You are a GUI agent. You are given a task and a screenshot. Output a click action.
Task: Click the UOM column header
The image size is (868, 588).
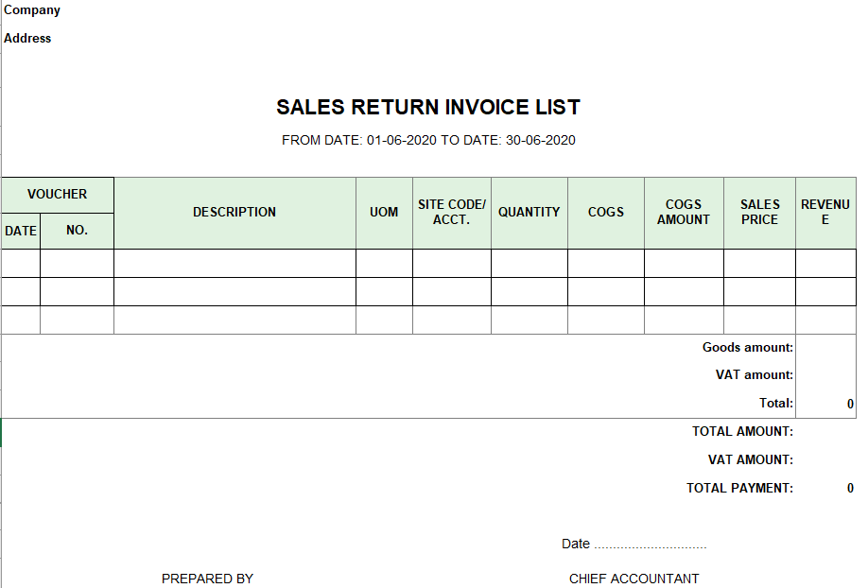384,213
